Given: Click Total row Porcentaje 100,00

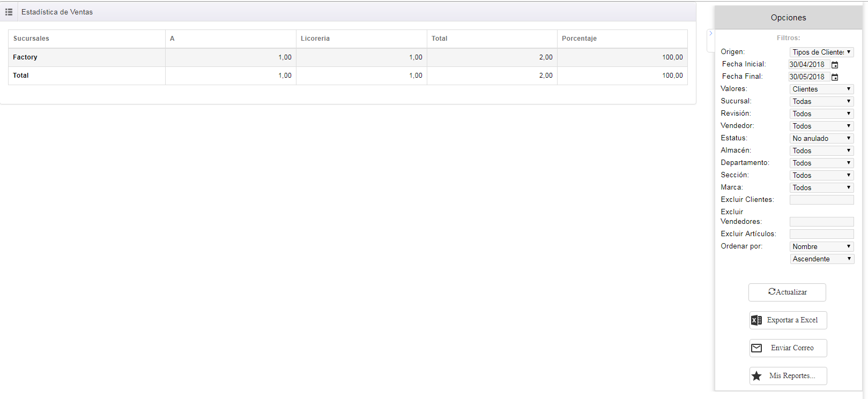Looking at the screenshot, I should pos(672,76).
